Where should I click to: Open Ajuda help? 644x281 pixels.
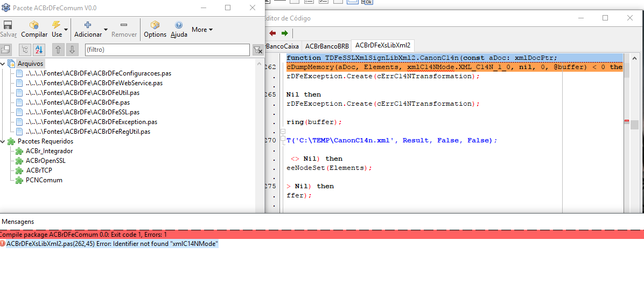(179, 30)
